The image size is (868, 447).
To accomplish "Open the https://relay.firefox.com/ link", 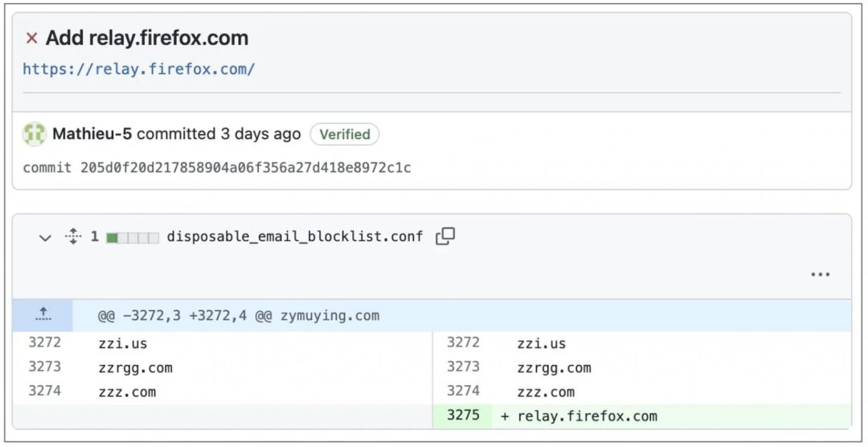I will [x=138, y=69].
